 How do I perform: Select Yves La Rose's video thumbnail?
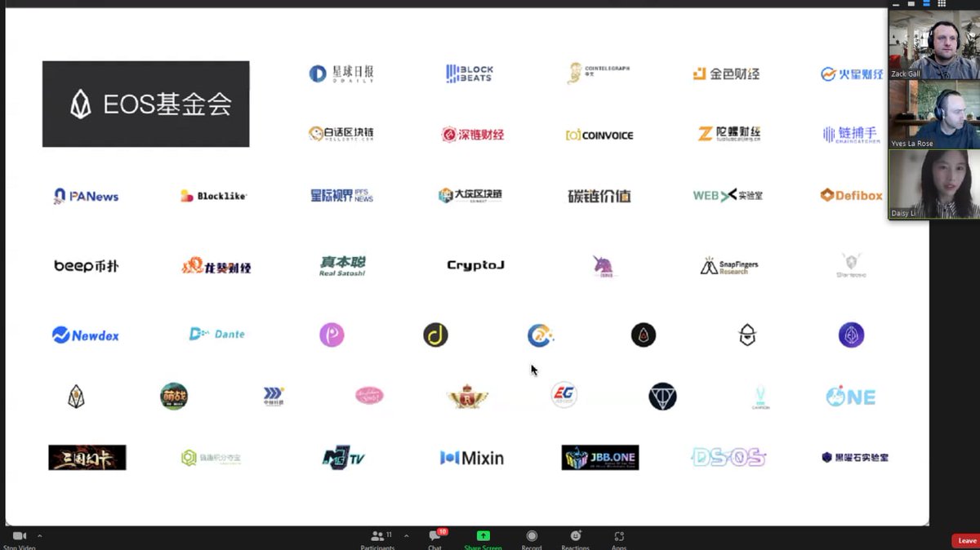click(x=933, y=114)
